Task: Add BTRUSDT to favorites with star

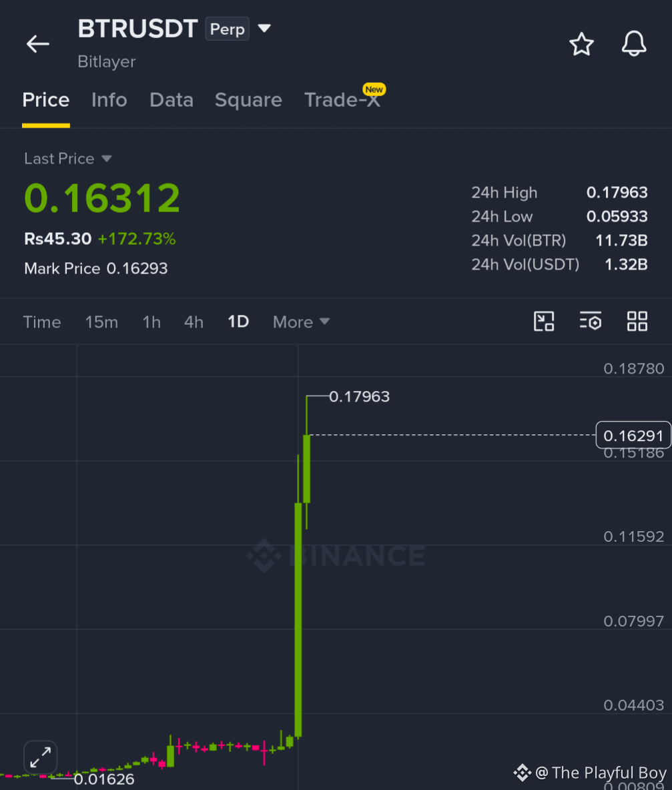Action: click(581, 44)
